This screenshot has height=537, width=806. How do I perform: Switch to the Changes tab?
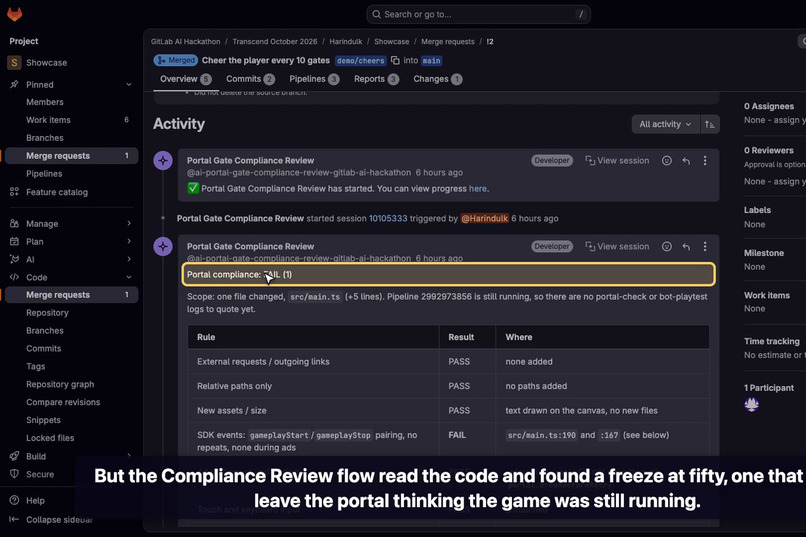click(437, 79)
